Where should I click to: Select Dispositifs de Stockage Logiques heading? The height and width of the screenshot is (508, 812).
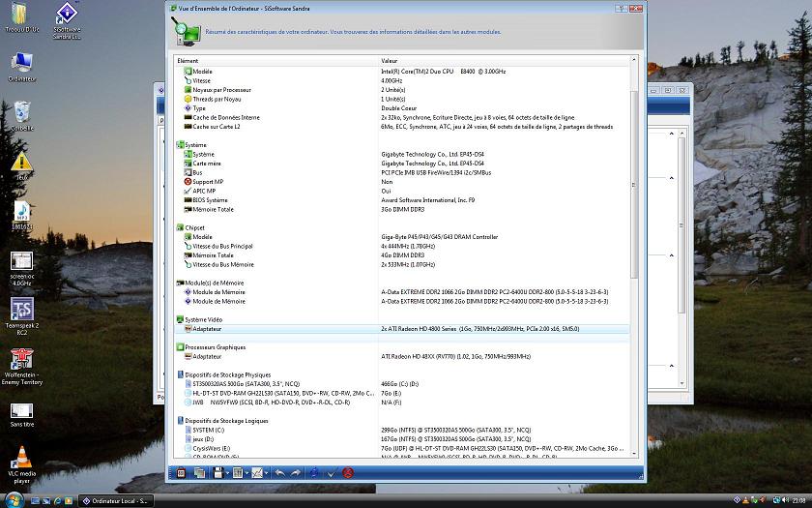402,421
